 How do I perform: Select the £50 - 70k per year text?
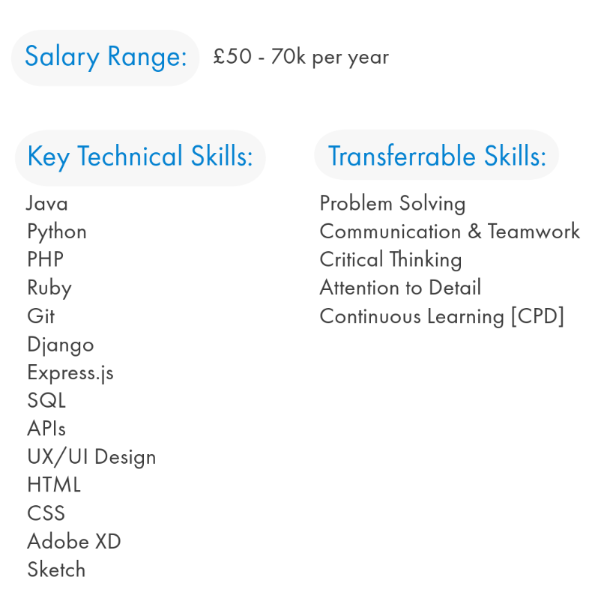pyautogui.click(x=301, y=57)
